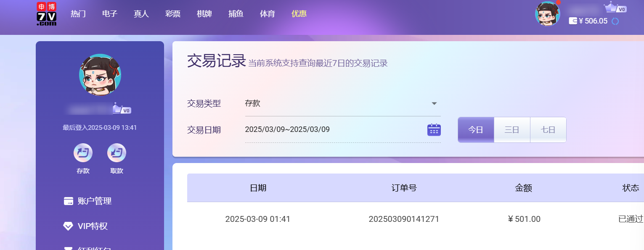The width and height of the screenshot is (644, 250).
Task: Click the deposit (存款) icon in sidebar
Action: 83,153
